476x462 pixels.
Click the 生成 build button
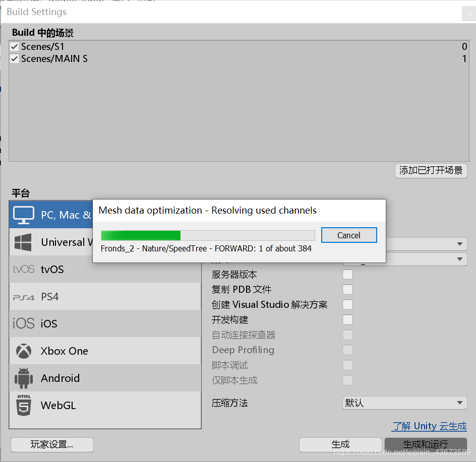point(340,444)
